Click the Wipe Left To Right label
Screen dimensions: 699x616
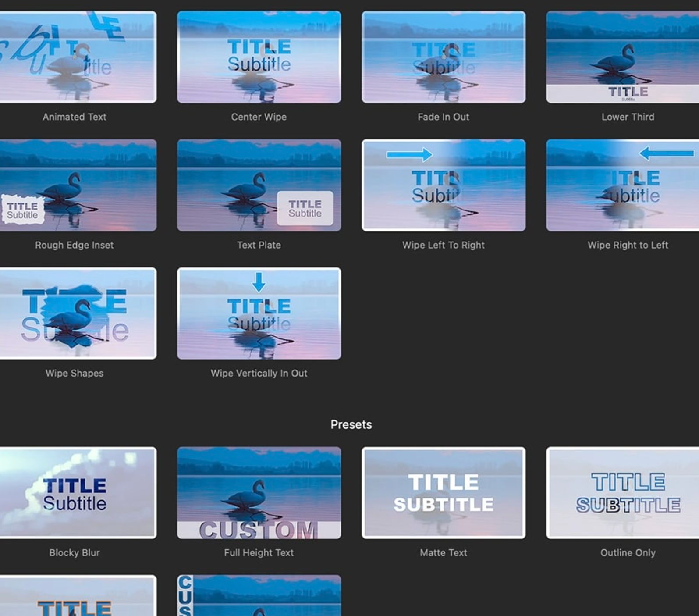tap(444, 245)
